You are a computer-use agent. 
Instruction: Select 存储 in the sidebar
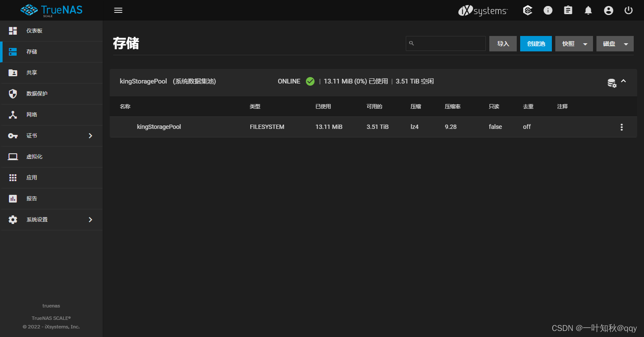click(x=51, y=52)
